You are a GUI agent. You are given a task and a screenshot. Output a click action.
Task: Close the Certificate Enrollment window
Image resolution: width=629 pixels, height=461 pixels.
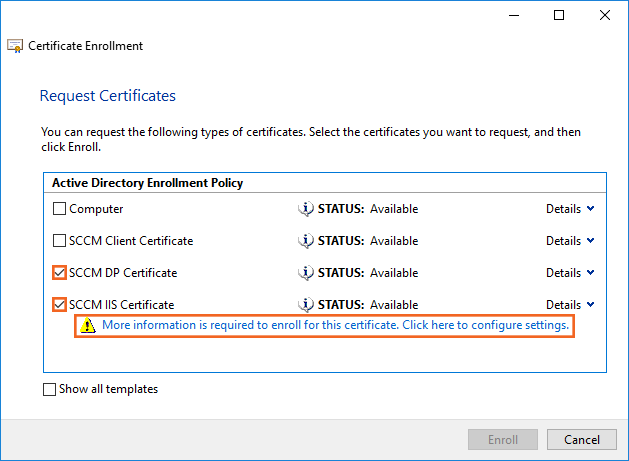(x=605, y=15)
